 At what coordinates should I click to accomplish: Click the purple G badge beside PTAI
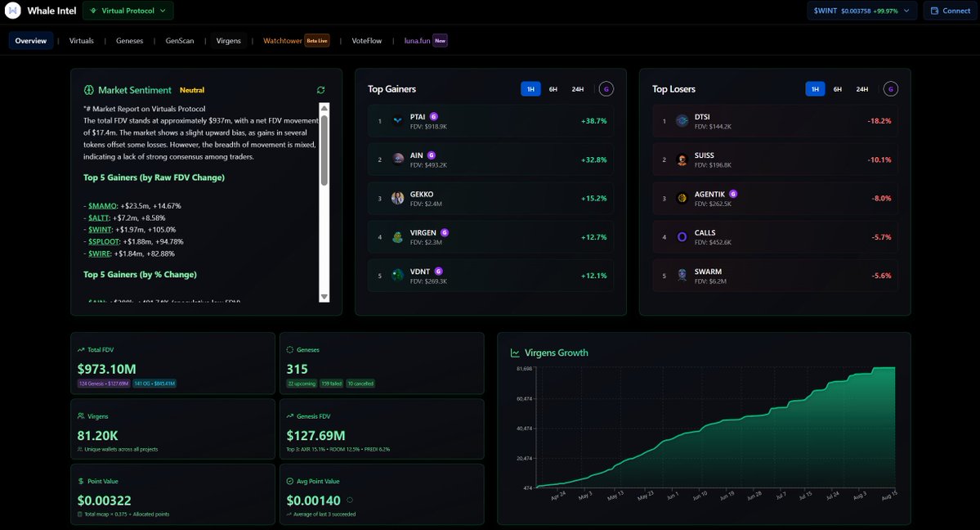point(434,116)
